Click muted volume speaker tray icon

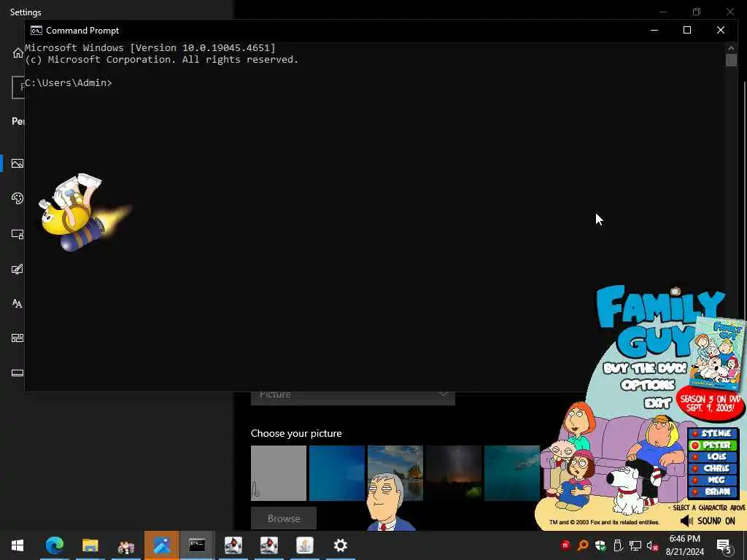click(x=653, y=545)
